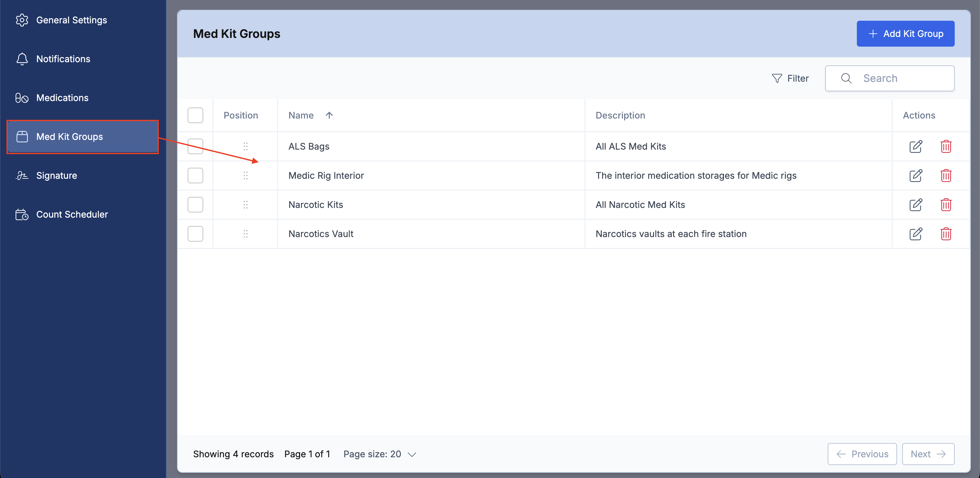
Task: Click the General Settings gear icon
Action: [22, 20]
